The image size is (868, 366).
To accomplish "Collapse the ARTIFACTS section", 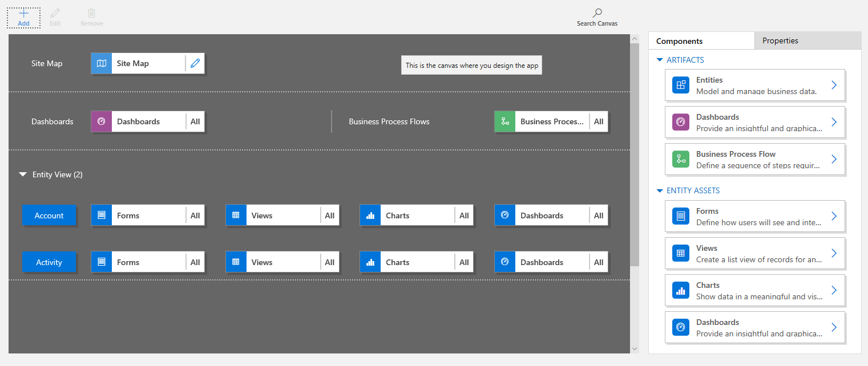I will pos(660,59).
